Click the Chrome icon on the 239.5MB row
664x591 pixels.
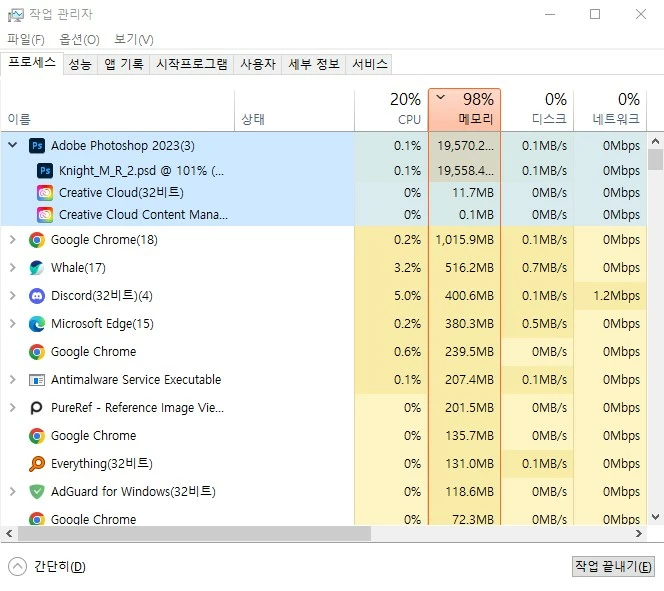[x=37, y=352]
